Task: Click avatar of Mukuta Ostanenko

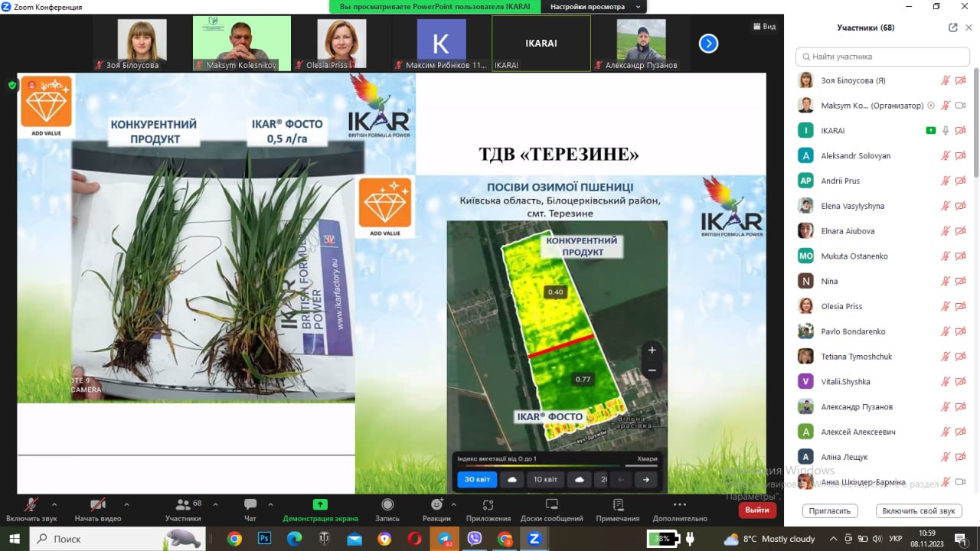Action: click(x=805, y=256)
